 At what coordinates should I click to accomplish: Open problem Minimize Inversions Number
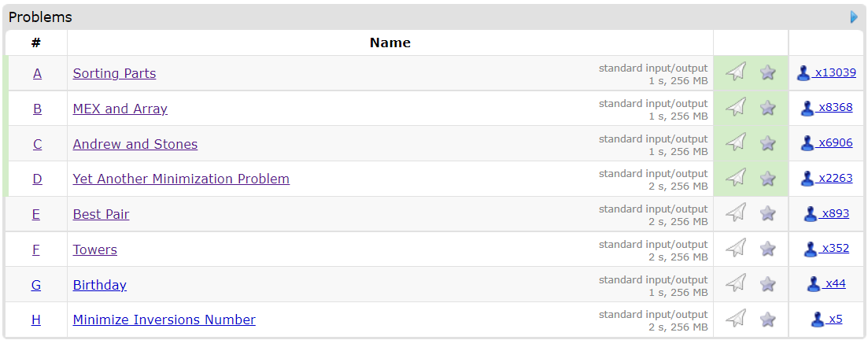[x=164, y=320]
